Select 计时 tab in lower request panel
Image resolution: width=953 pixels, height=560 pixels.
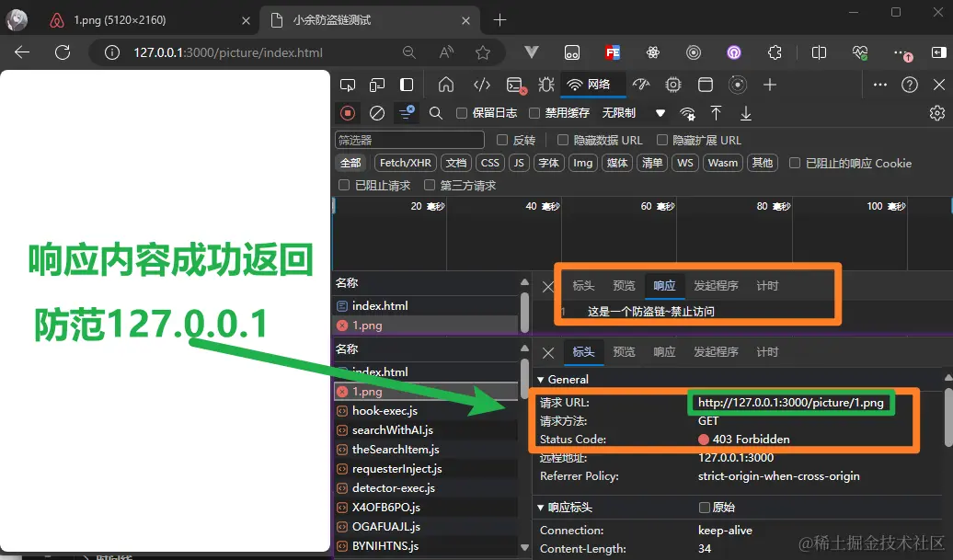click(767, 352)
